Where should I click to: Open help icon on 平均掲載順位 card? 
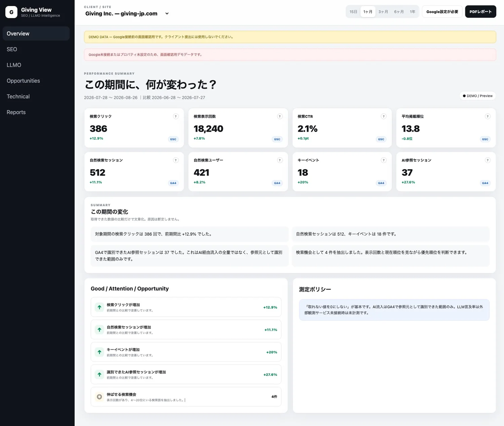tap(488, 116)
